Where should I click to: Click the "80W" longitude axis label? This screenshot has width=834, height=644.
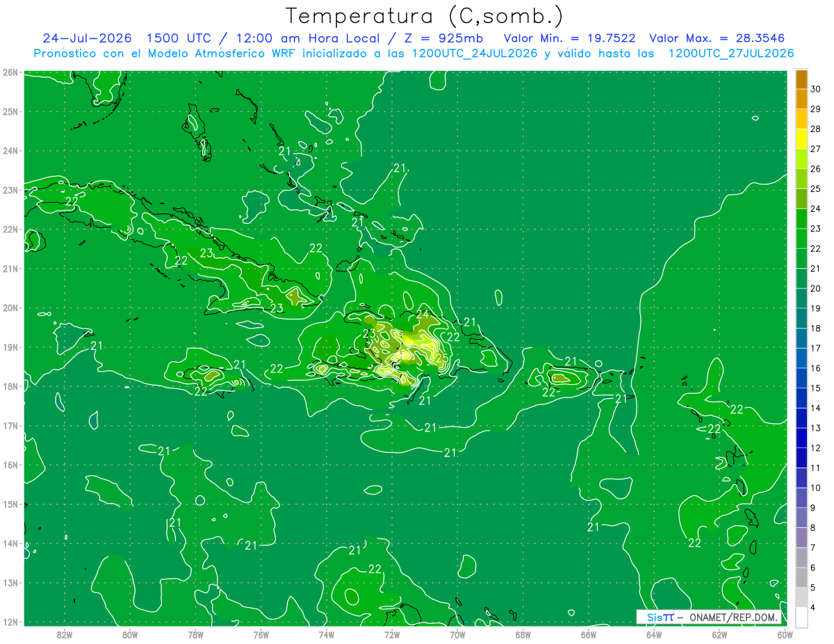[x=130, y=634]
